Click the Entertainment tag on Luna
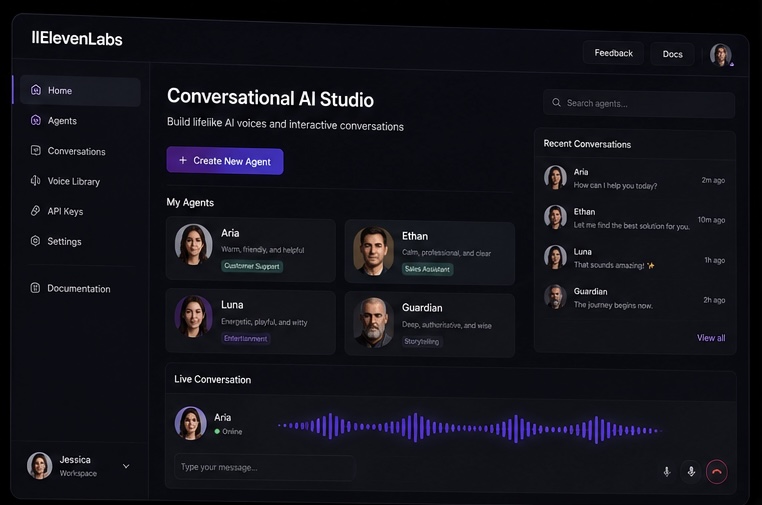Viewport: 762px width, 505px height. [x=245, y=338]
